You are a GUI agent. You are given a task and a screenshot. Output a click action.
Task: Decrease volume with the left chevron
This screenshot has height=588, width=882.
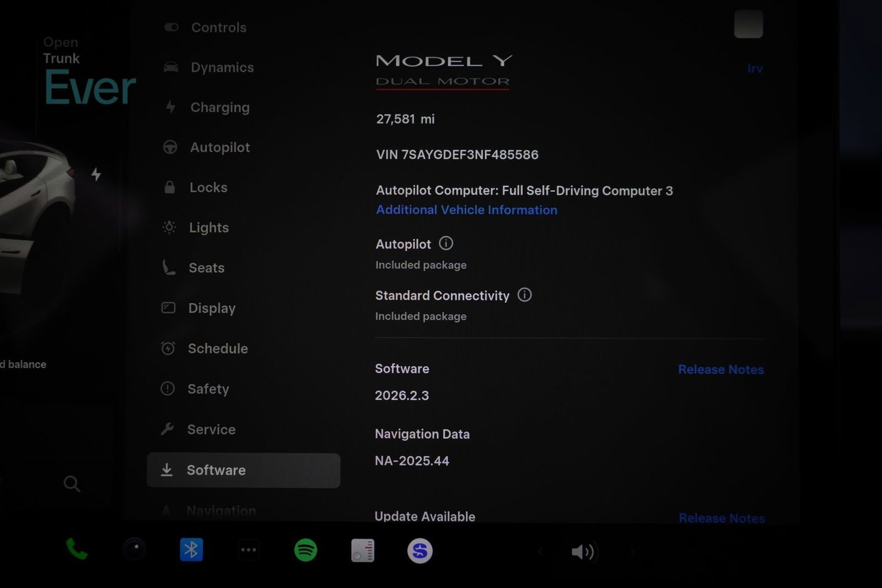540,552
